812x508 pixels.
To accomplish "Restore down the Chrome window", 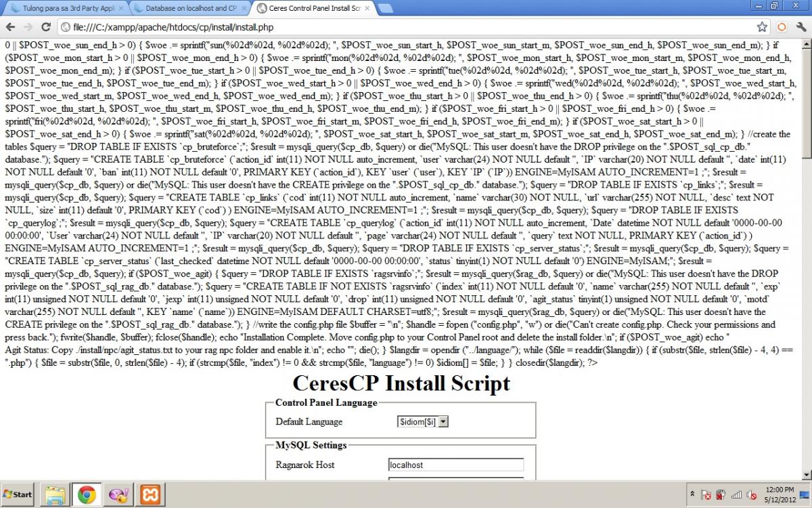I will coord(774,6).
